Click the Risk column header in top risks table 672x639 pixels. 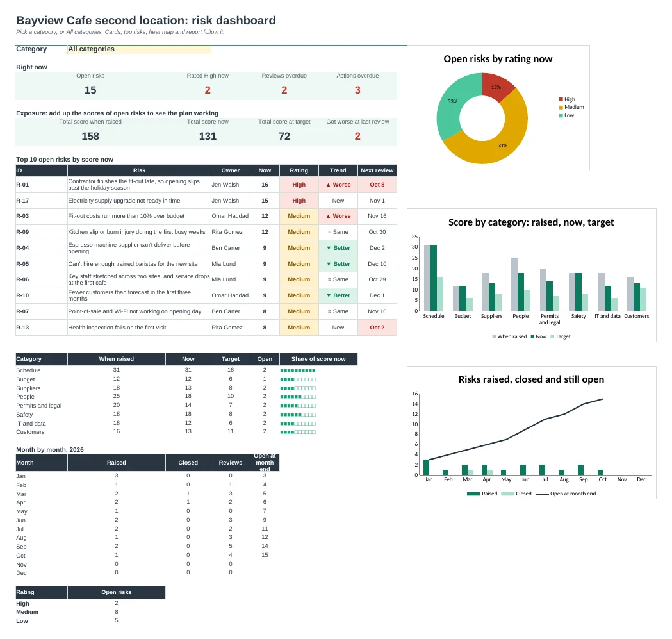point(139,170)
